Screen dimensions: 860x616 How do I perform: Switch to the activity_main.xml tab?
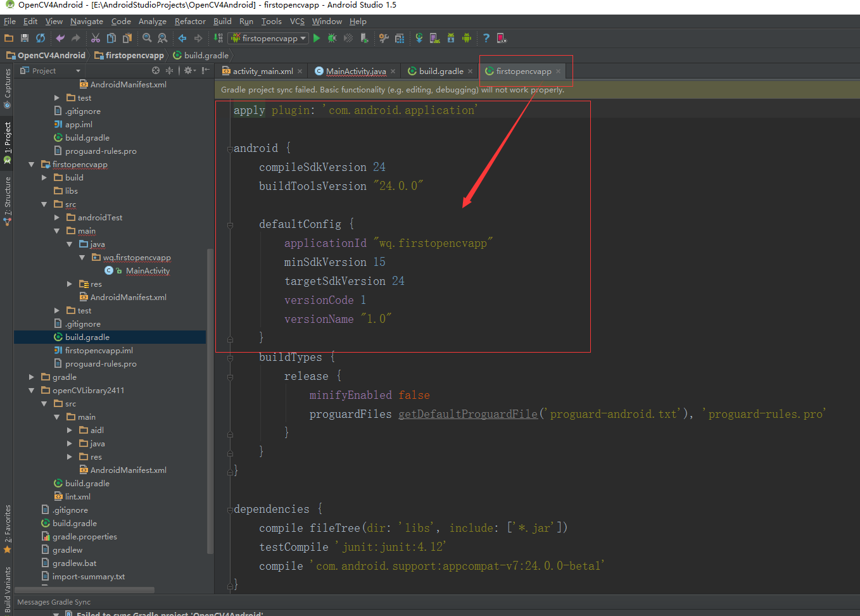[263, 71]
